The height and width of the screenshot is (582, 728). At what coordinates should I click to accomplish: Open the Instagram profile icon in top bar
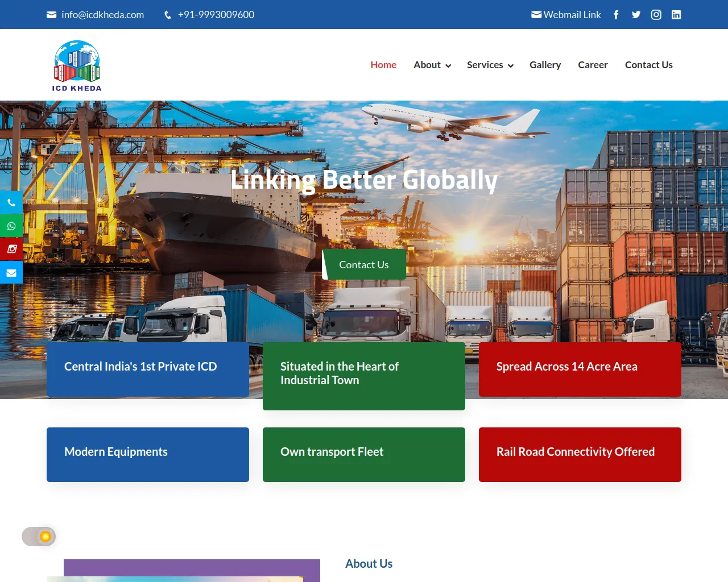656,15
